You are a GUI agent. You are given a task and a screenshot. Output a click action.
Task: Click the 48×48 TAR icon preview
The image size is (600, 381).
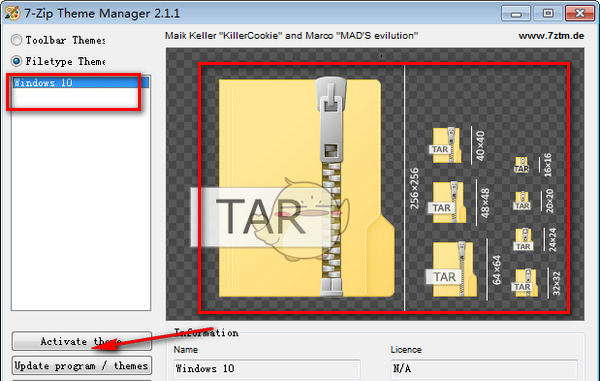click(x=448, y=202)
